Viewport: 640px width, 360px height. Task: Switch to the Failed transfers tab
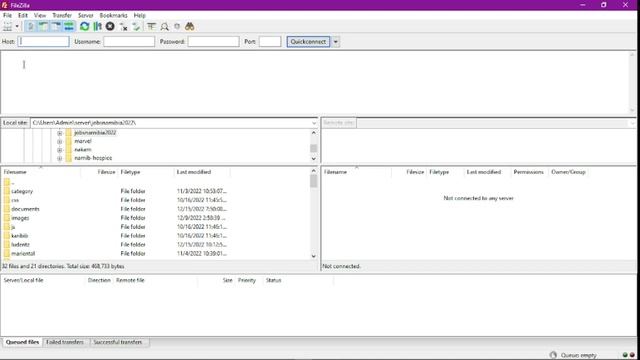click(x=65, y=342)
